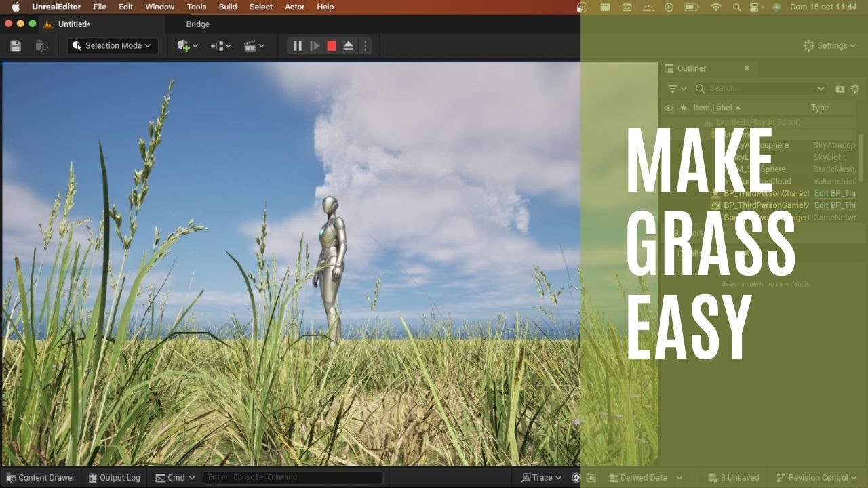Click the Outliner search field

(760, 89)
